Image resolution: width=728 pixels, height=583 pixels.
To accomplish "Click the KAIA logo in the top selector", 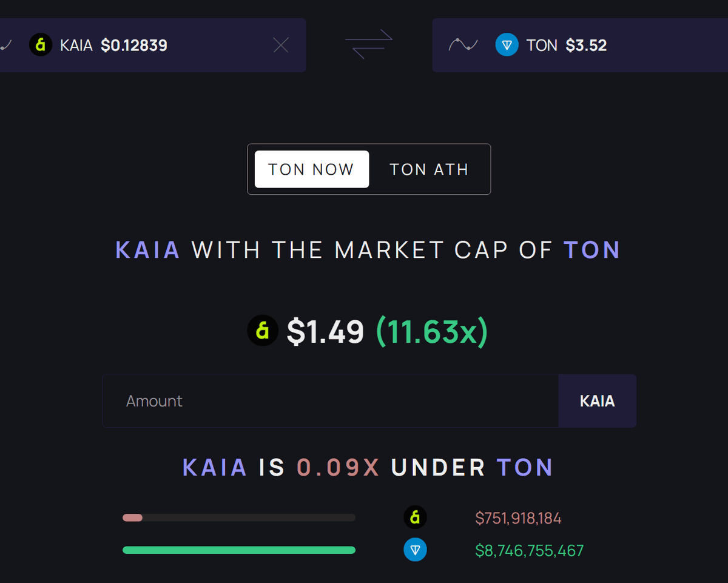I will click(x=41, y=45).
